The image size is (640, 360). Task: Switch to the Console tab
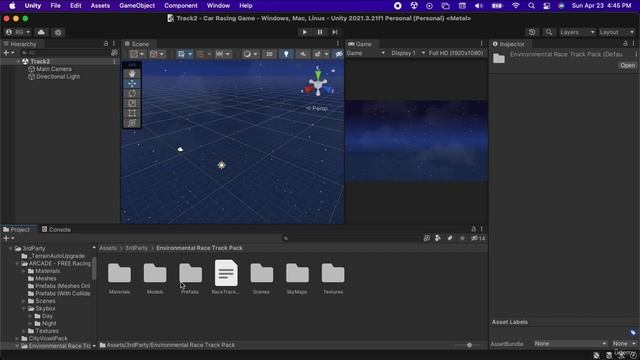click(x=56, y=230)
